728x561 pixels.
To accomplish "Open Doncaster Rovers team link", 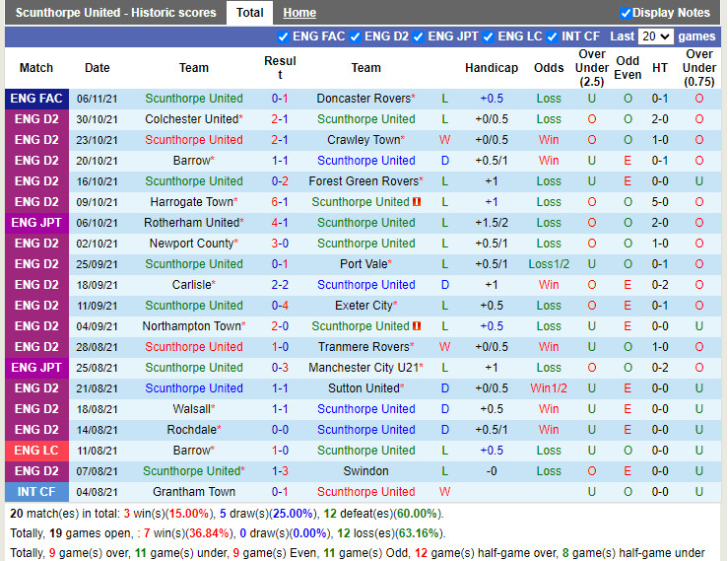I will click(x=363, y=99).
